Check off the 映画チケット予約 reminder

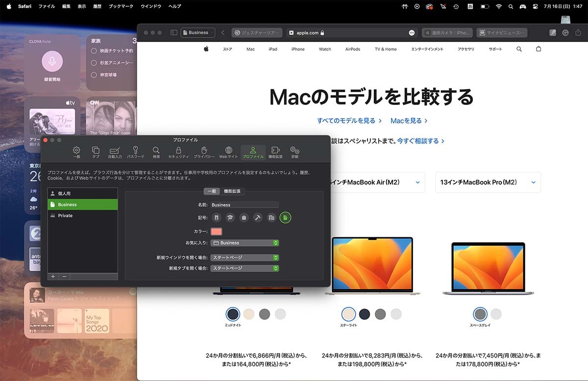tap(94, 51)
